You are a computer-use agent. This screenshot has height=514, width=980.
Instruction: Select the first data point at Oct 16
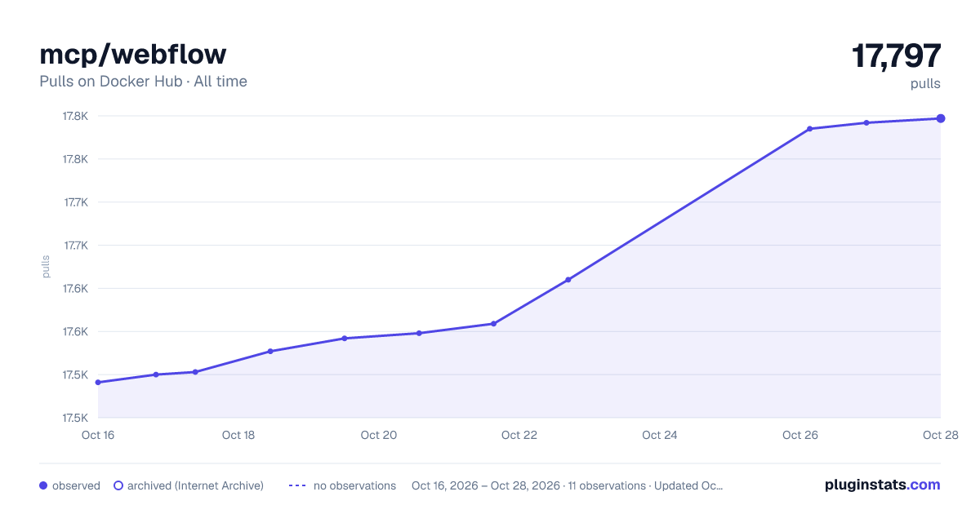click(x=98, y=382)
